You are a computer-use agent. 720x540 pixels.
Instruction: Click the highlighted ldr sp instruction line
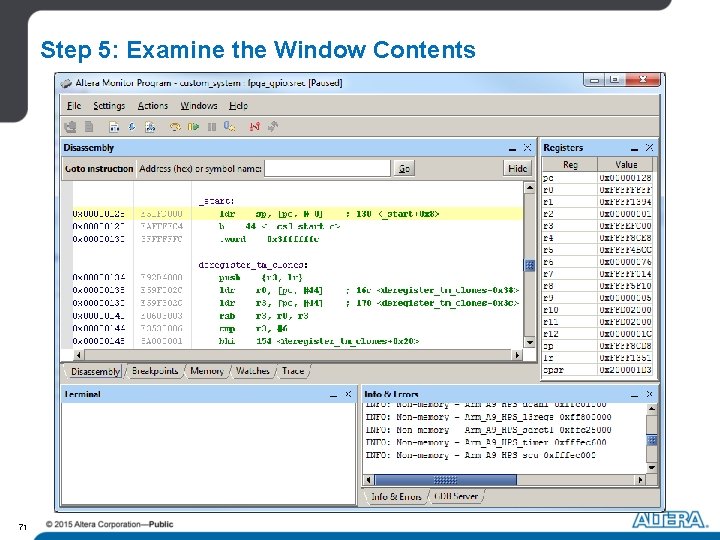coord(297,214)
